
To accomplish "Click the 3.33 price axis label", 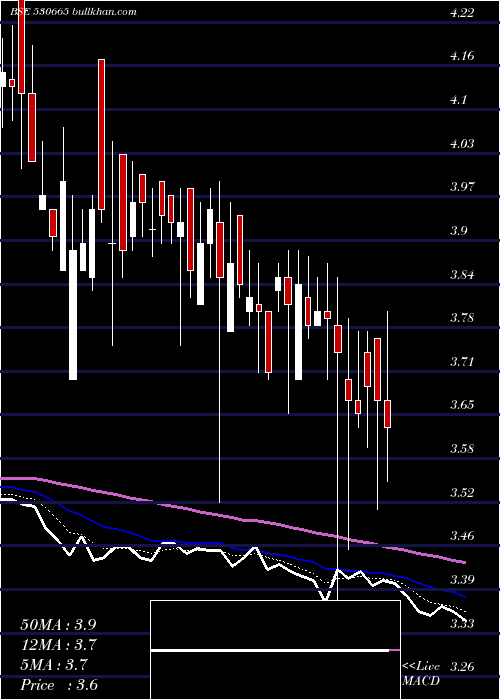I will 461,623.
